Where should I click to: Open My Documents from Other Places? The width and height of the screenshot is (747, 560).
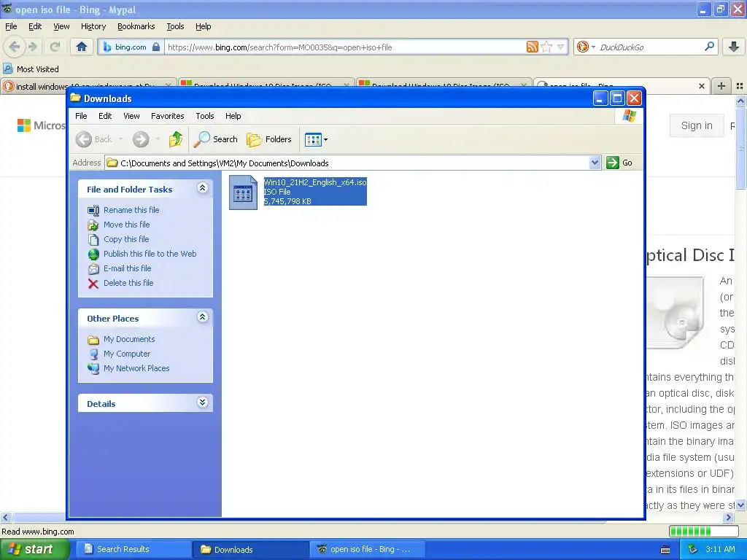129,339
